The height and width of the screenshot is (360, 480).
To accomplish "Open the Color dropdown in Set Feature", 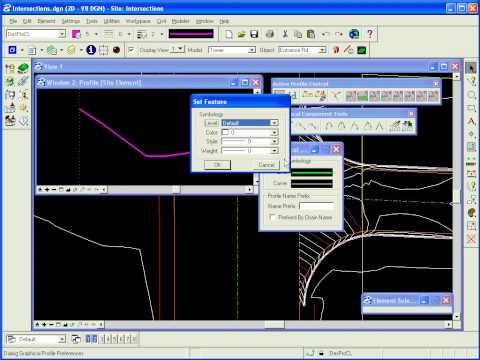I will pyautogui.click(x=274, y=132).
